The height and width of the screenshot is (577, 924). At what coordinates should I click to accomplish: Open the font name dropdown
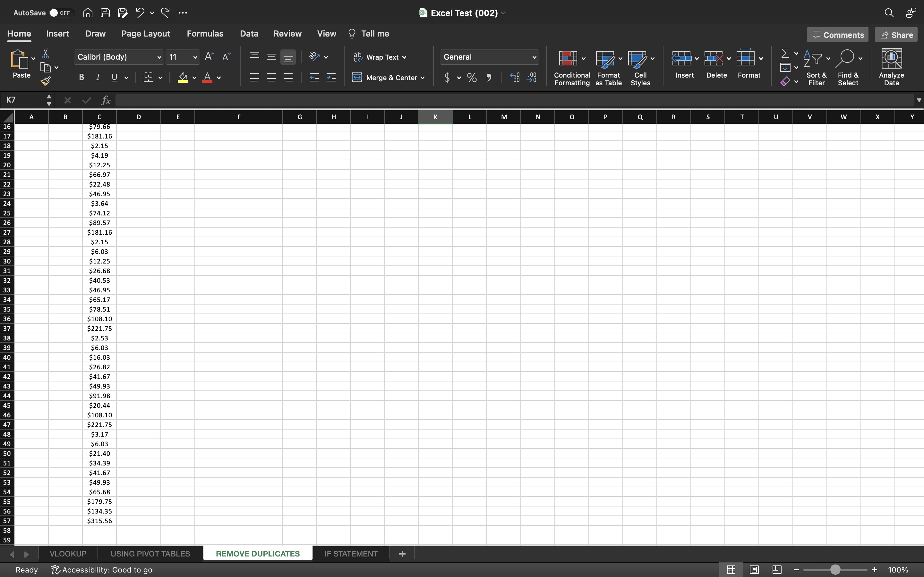tap(159, 57)
